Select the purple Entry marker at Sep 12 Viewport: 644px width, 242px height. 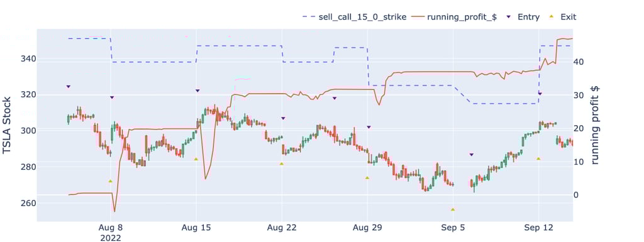[540, 94]
